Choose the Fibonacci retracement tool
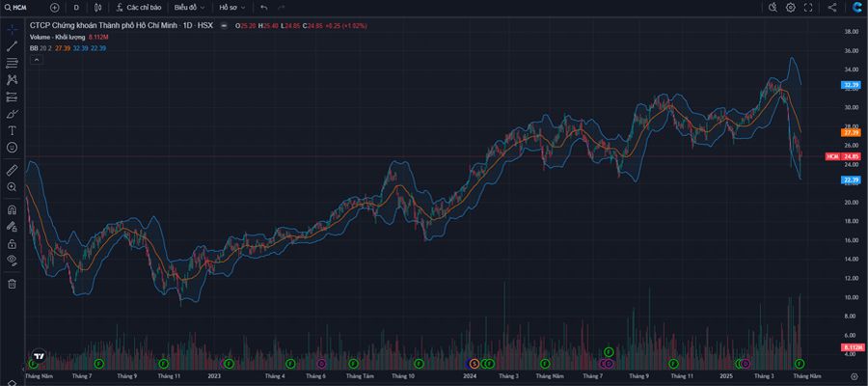 coord(13,63)
